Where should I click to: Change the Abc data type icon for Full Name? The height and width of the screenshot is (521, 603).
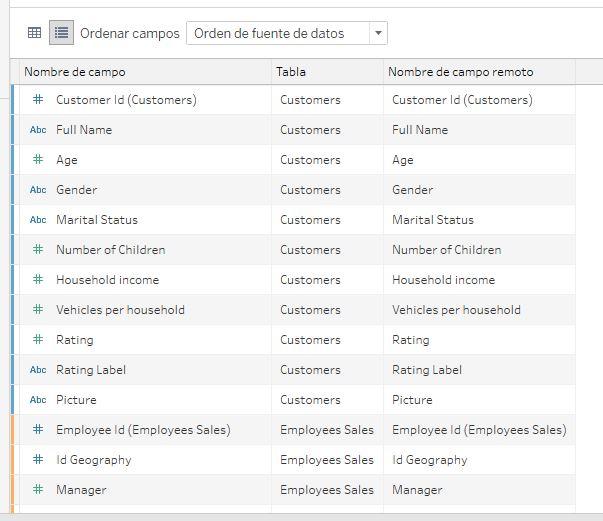(38, 130)
